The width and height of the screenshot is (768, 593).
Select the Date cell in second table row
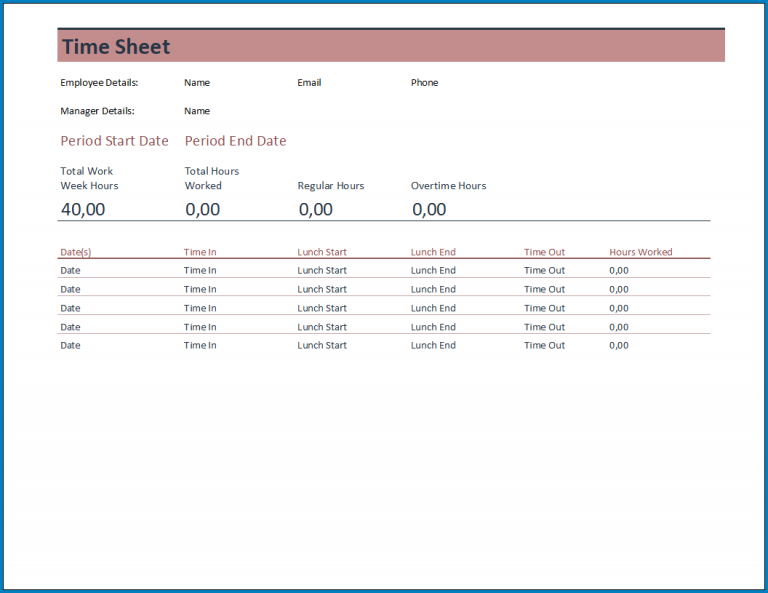(x=70, y=289)
